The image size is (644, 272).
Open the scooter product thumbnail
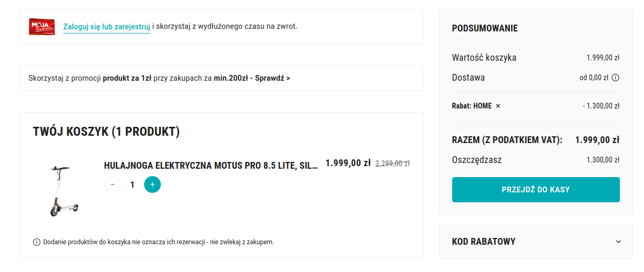[x=63, y=190]
